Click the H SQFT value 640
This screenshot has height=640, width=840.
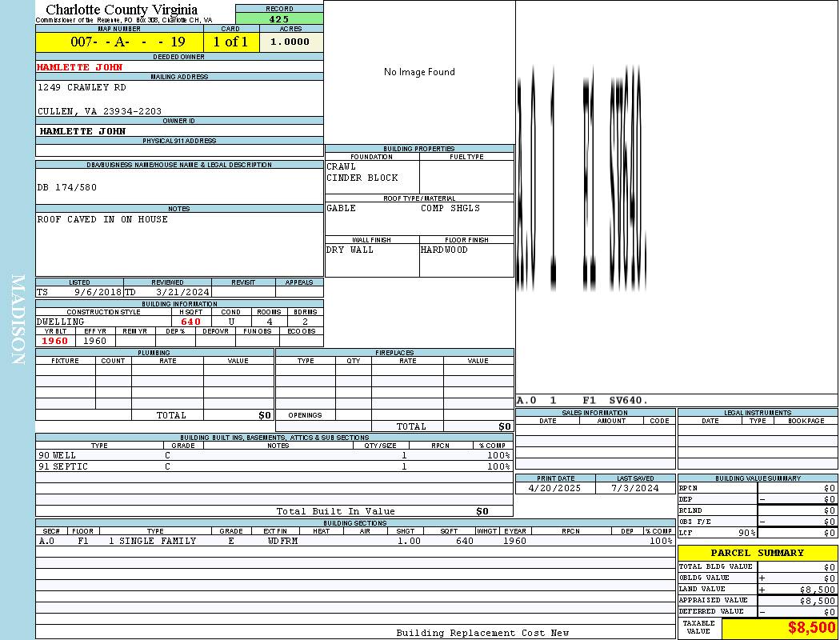(x=191, y=322)
